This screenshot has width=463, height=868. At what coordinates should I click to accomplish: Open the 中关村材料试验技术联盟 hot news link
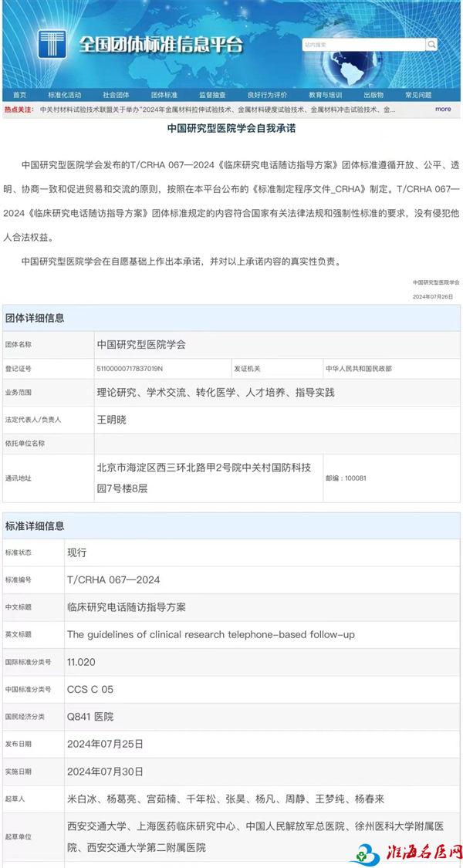click(218, 110)
